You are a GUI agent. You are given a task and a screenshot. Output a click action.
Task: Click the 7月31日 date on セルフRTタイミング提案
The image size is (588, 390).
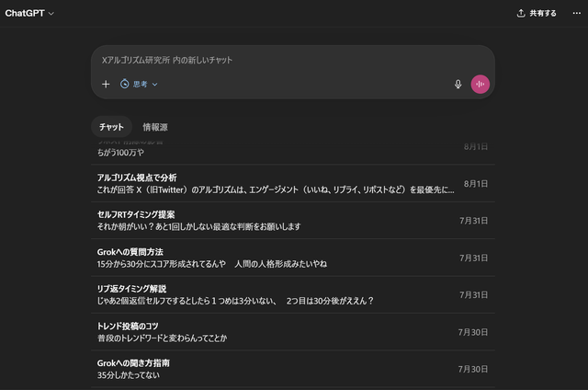pos(474,221)
